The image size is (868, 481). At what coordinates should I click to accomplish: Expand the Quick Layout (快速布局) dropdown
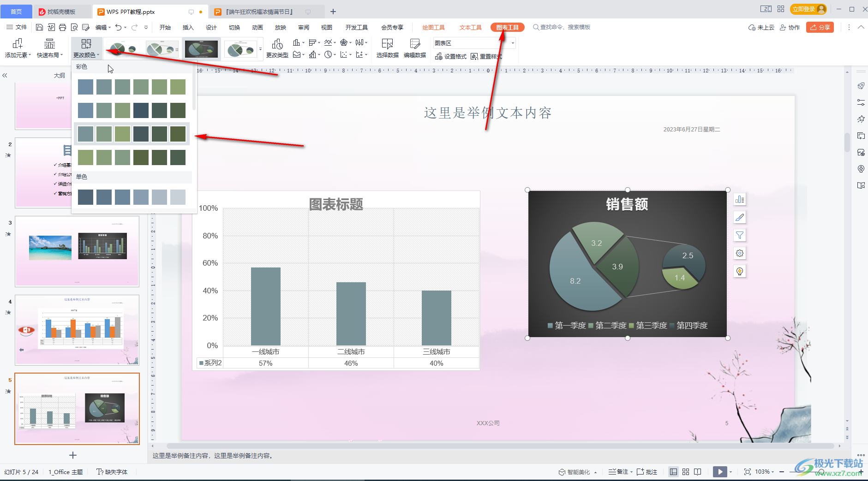point(50,48)
